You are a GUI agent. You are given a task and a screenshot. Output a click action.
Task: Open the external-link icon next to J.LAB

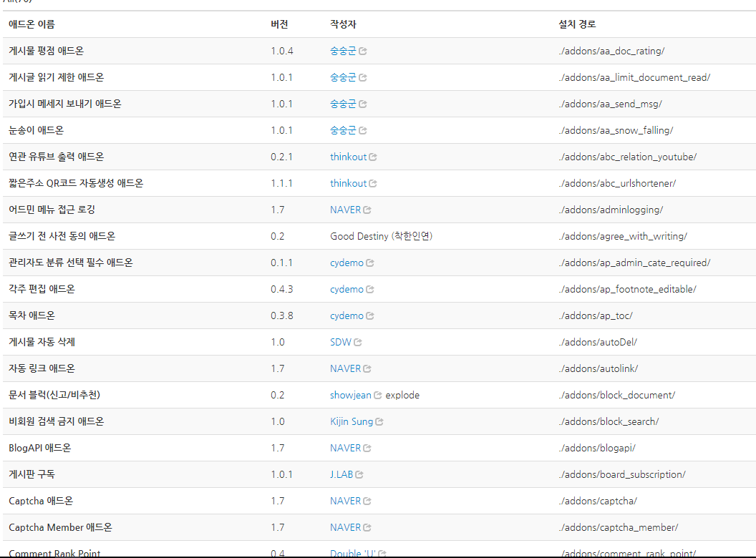tap(359, 475)
